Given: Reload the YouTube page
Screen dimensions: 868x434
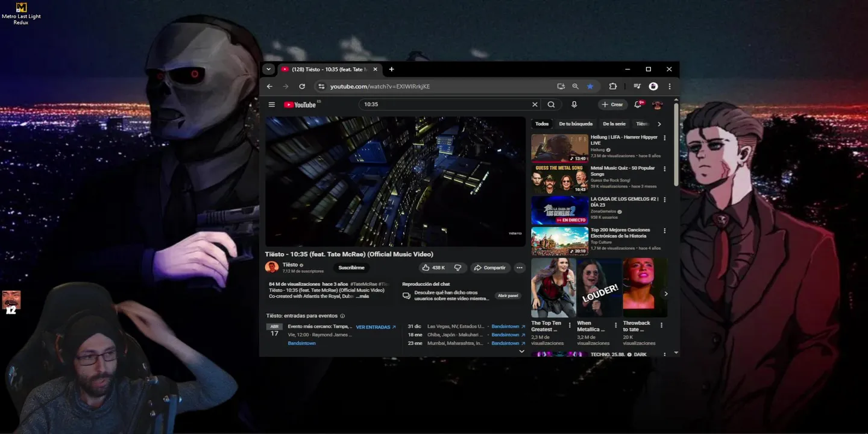Looking at the screenshot, I should [302, 86].
